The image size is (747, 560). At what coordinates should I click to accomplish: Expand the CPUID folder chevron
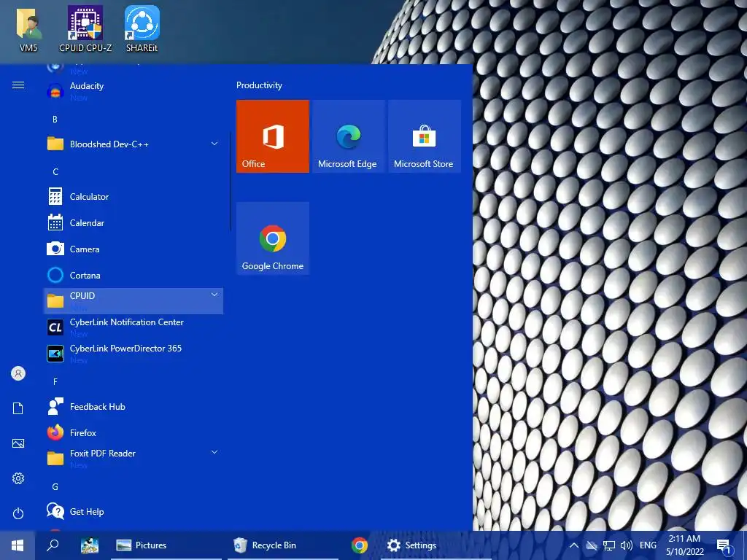(x=214, y=295)
